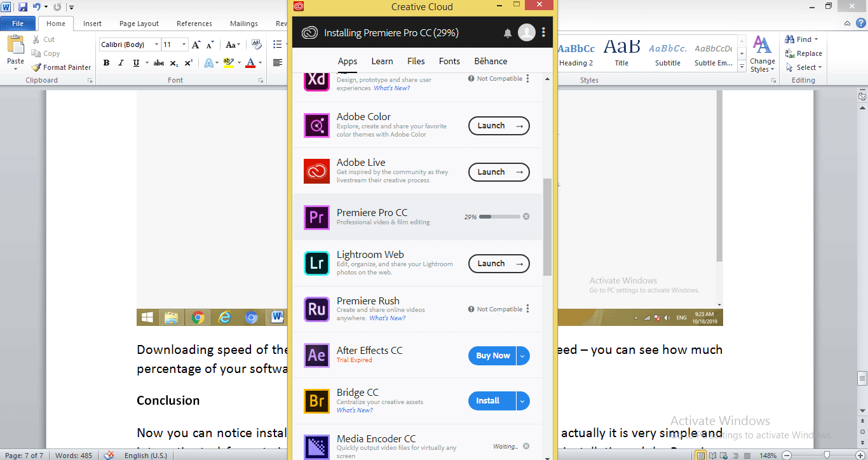This screenshot has width=868, height=460.
Task: Open the What's New link under Bridge CC
Action: coord(355,410)
